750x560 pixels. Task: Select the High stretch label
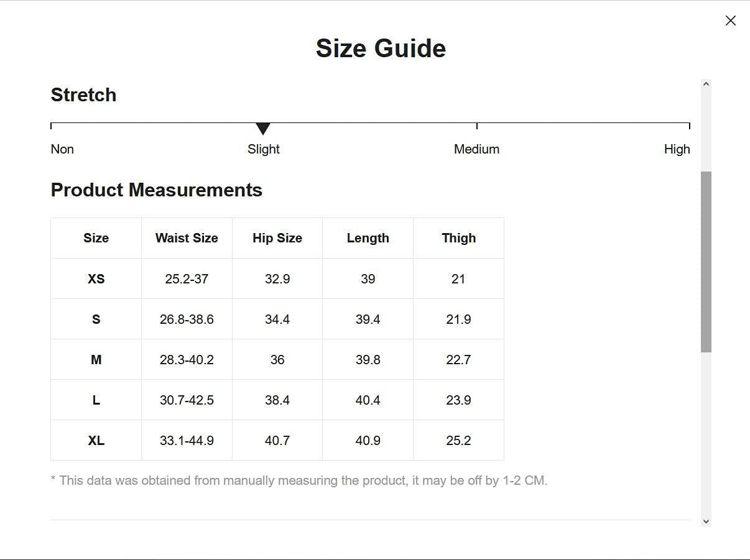(x=677, y=149)
